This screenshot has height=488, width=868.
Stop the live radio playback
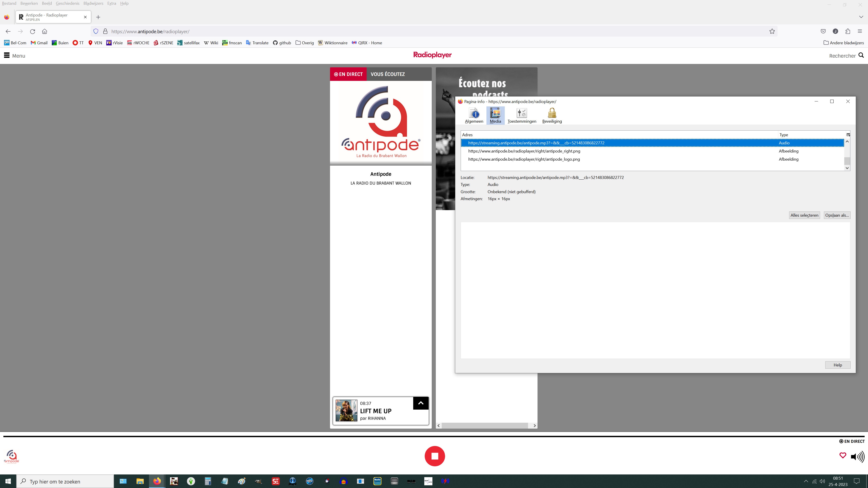(435, 456)
